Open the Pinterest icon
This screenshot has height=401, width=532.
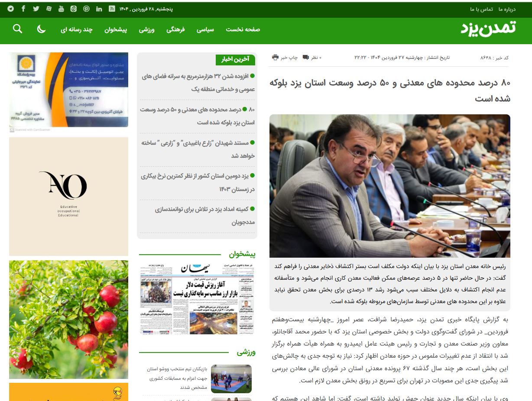point(86,9)
